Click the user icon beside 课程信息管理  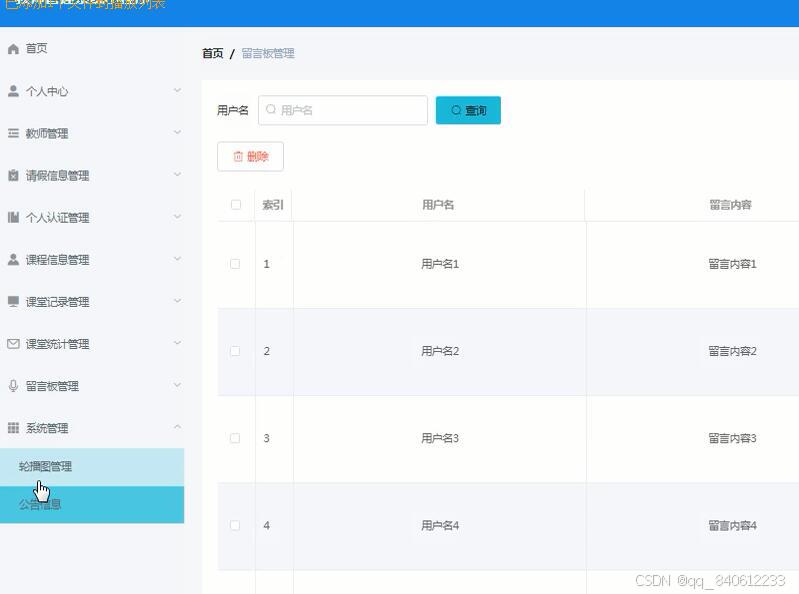pos(13,260)
